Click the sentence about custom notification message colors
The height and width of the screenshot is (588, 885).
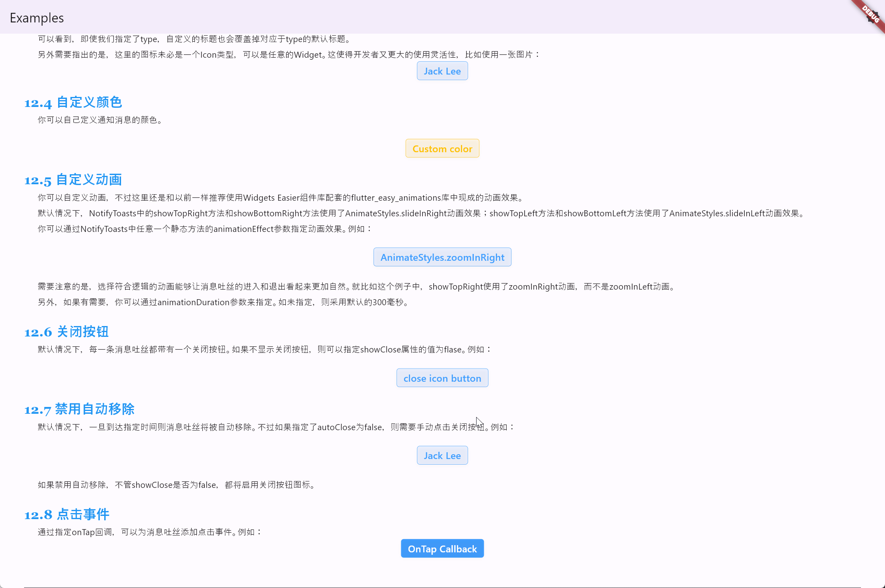(x=100, y=120)
